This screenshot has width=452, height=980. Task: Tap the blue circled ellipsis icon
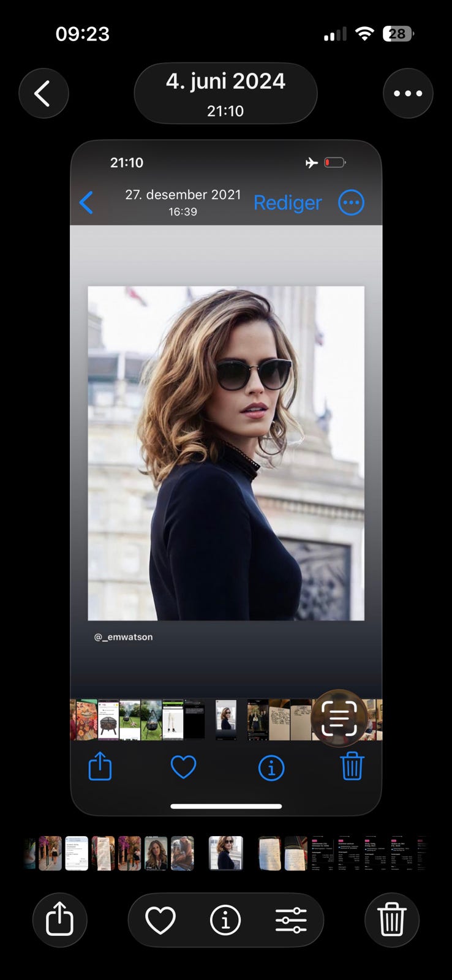coord(352,203)
